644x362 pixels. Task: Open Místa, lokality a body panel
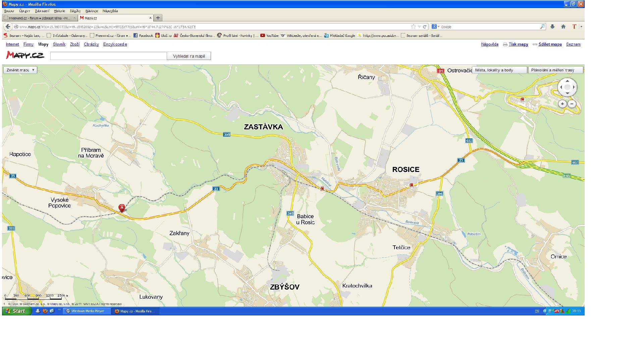point(499,70)
